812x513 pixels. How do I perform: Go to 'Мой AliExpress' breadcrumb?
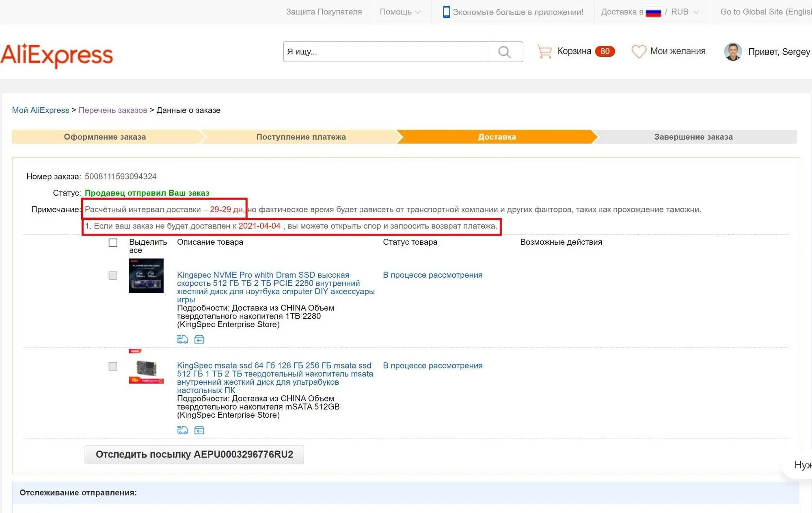pyautogui.click(x=41, y=110)
